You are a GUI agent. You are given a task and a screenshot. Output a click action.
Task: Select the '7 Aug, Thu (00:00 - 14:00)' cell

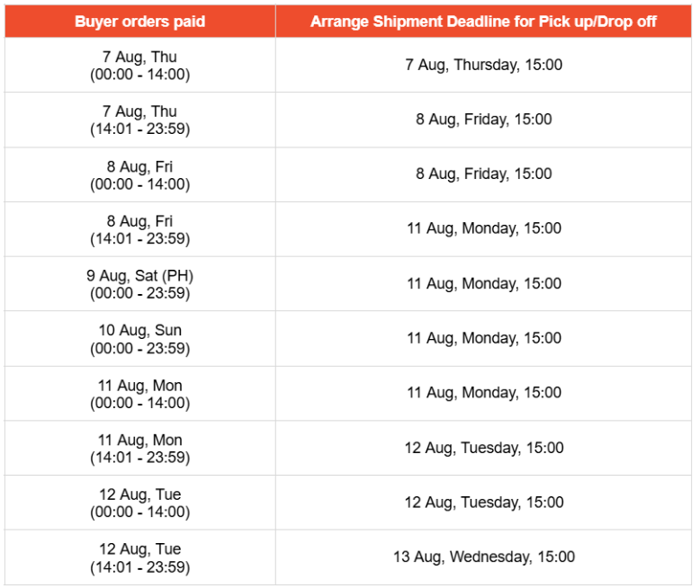(x=139, y=65)
